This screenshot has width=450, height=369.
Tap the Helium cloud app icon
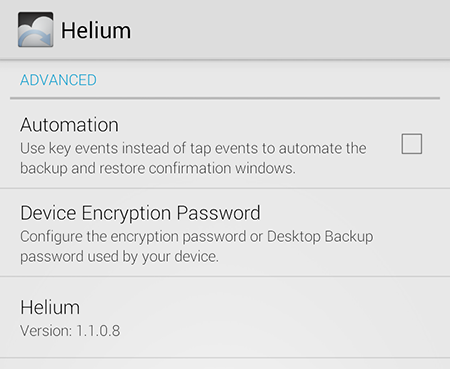pos(35,30)
